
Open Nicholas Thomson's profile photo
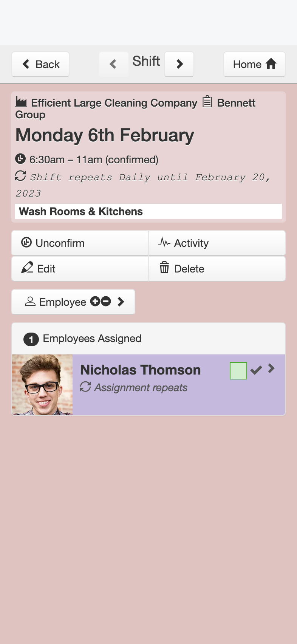[42, 385]
